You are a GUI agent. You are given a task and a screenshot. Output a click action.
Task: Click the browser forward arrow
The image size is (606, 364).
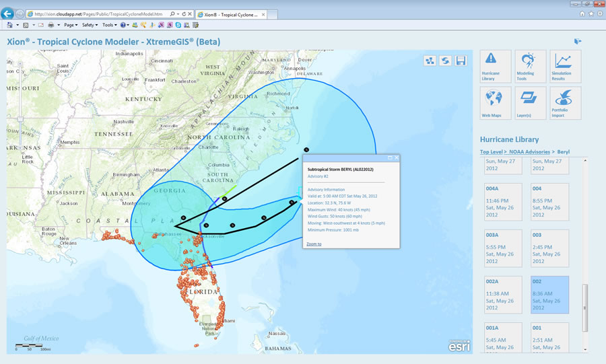click(x=20, y=14)
